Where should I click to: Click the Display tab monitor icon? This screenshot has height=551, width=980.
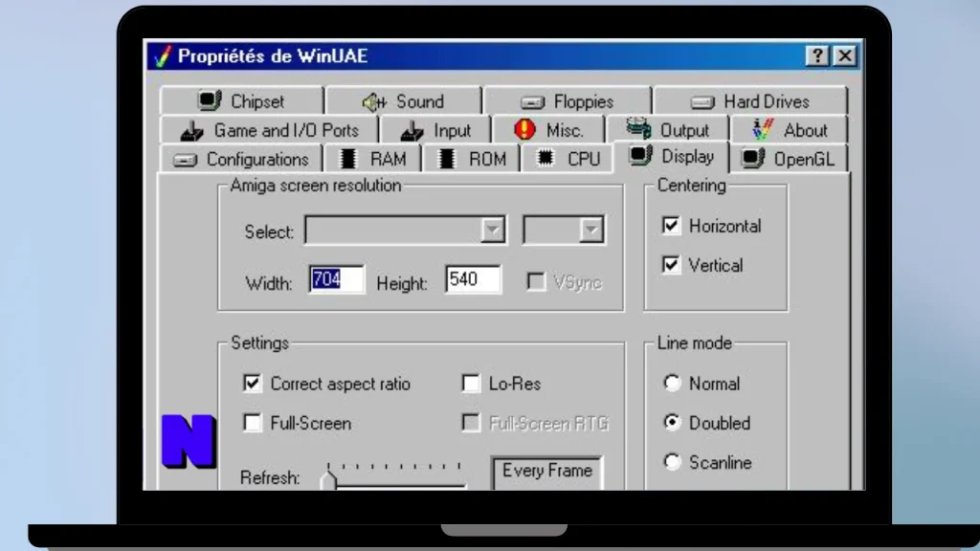tap(640, 156)
